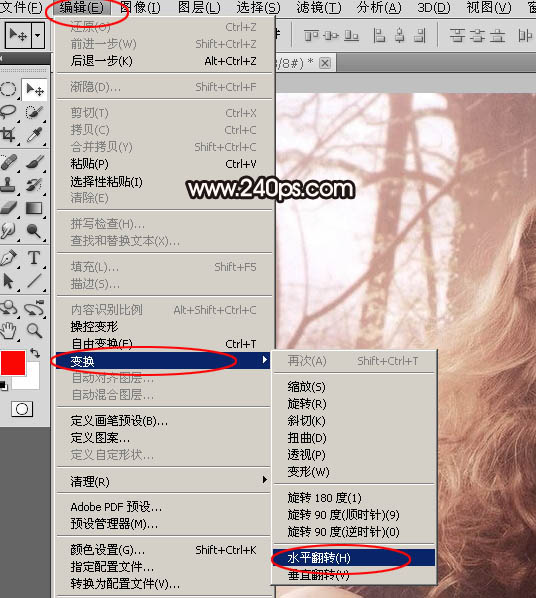Open Adobe PDF 预设... entry
The height and width of the screenshot is (598, 536).
coord(163,507)
